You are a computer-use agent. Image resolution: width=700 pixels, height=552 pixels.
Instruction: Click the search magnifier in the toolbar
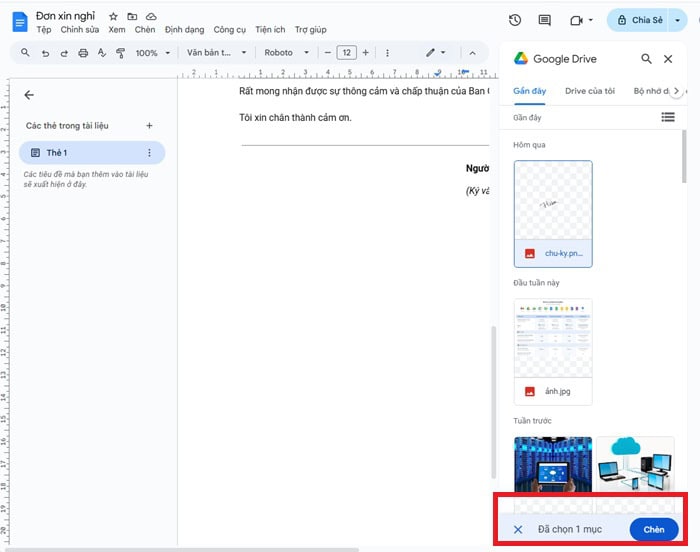point(25,53)
